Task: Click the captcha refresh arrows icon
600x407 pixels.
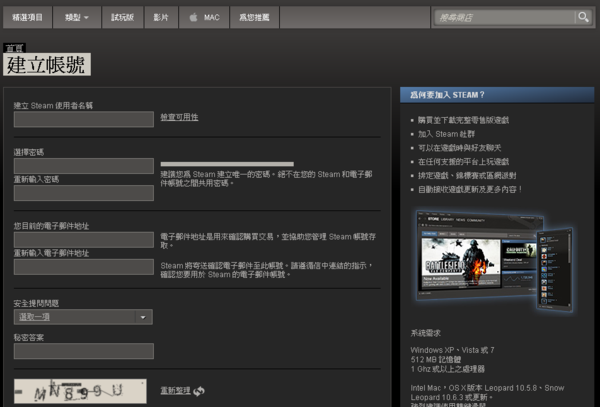Action: (199, 391)
